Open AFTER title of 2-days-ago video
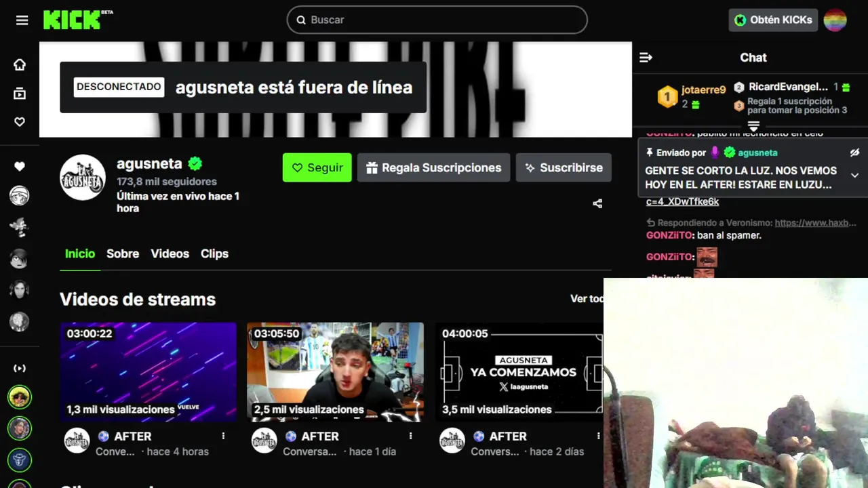 pos(508,436)
